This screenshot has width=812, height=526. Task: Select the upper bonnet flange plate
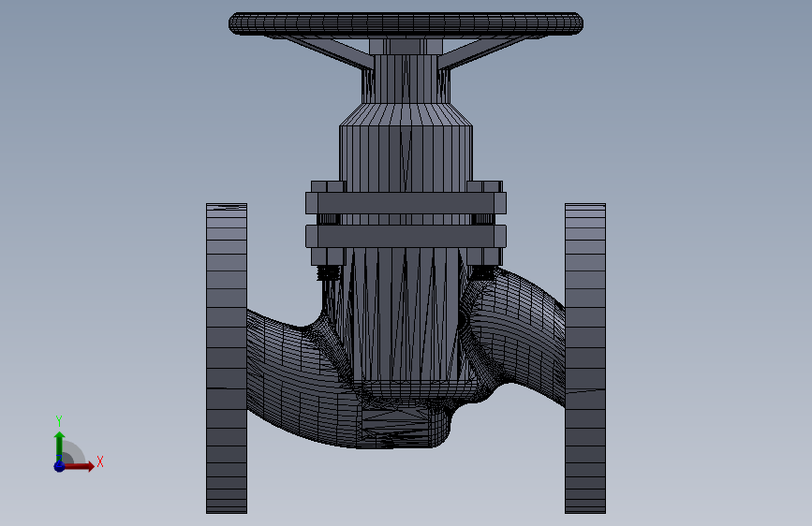click(406, 203)
